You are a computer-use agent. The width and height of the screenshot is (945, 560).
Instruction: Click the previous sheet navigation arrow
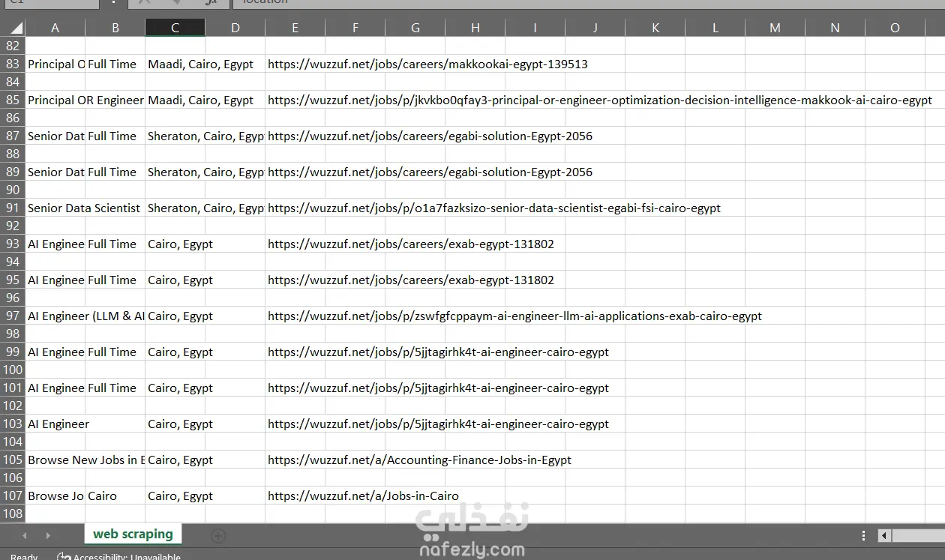click(25, 535)
